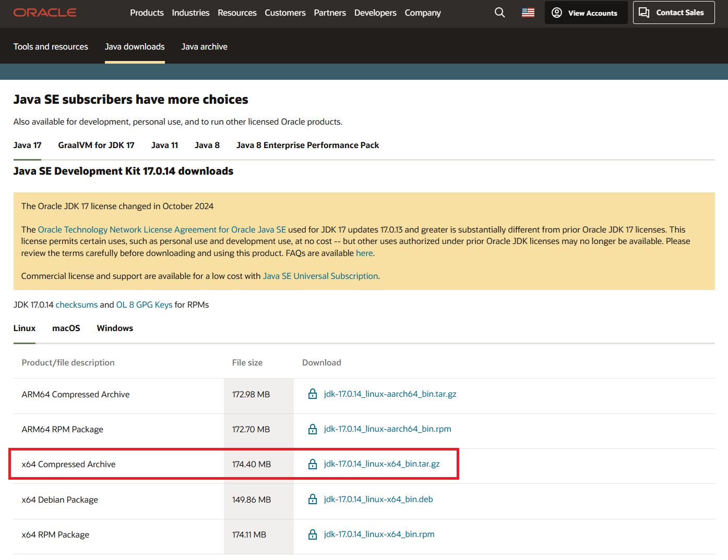The height and width of the screenshot is (560, 728).
Task: Click lock icon for linux-aarch64_bin.tar.gz
Action: [313, 394]
